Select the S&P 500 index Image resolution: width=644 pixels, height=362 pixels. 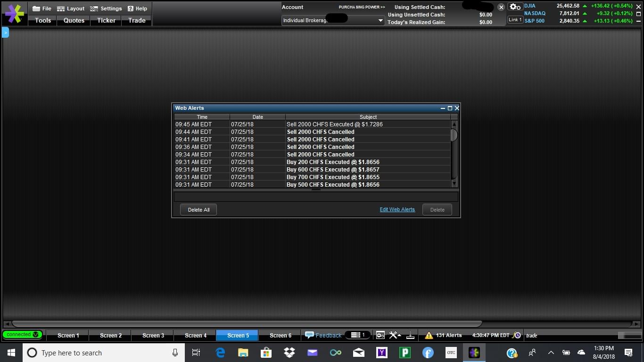click(534, 21)
